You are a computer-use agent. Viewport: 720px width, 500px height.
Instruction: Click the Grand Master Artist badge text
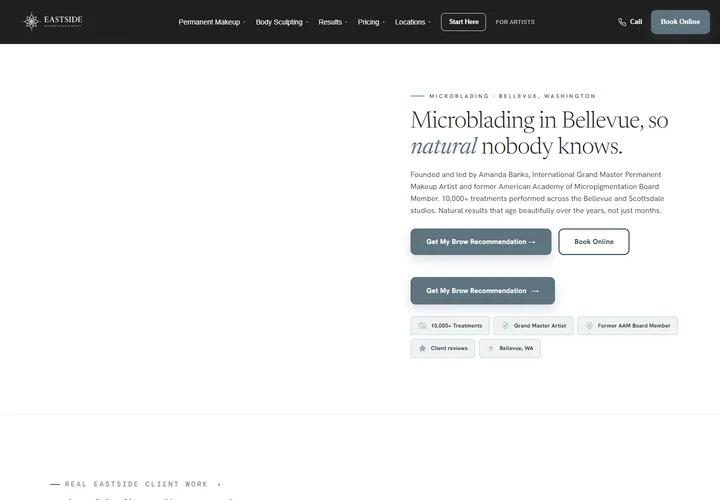[x=540, y=326]
